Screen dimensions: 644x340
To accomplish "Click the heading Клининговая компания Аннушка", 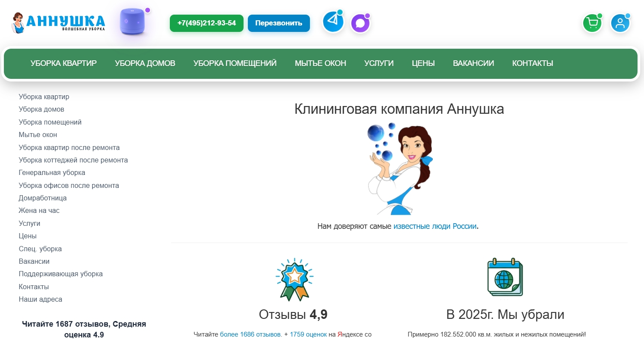I will pos(399,109).
